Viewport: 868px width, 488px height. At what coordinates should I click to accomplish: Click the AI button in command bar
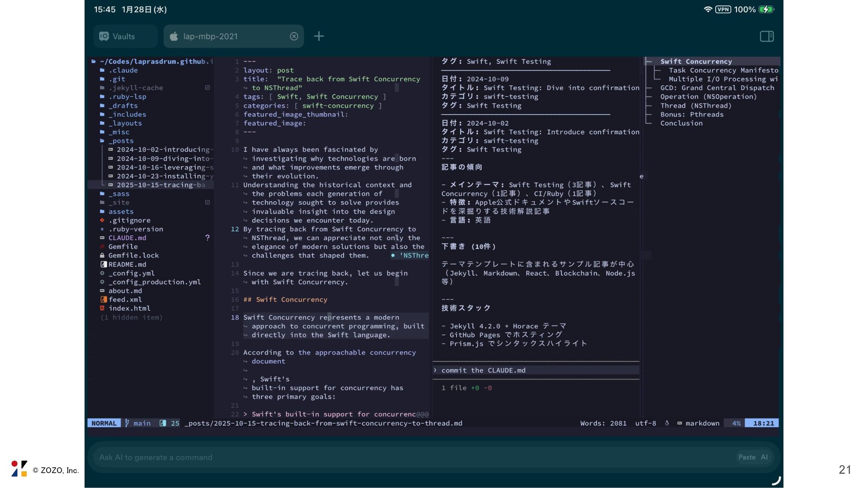pos(764,457)
